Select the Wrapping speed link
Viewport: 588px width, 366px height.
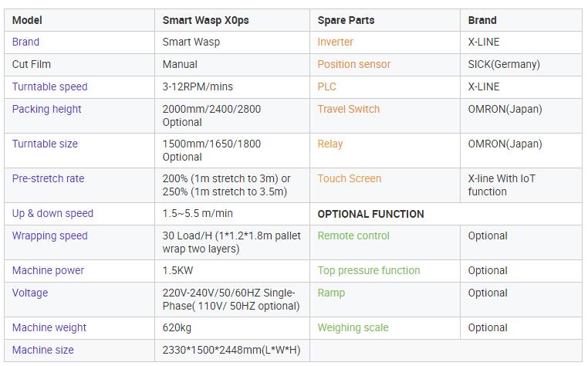click(x=49, y=236)
